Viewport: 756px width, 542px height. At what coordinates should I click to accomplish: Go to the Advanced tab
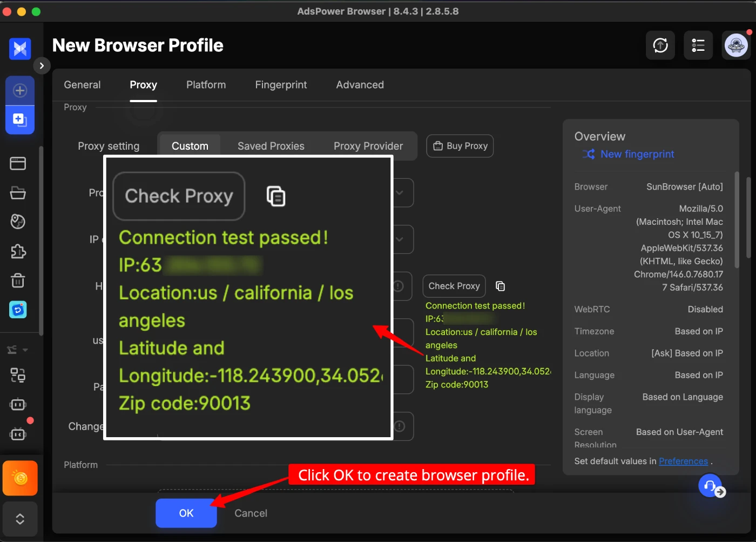click(360, 85)
